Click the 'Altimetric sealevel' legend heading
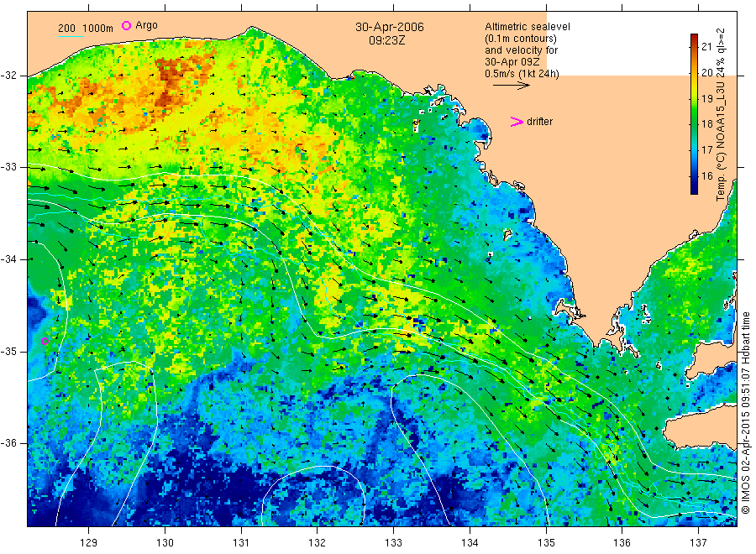The image size is (756, 554). click(x=528, y=27)
